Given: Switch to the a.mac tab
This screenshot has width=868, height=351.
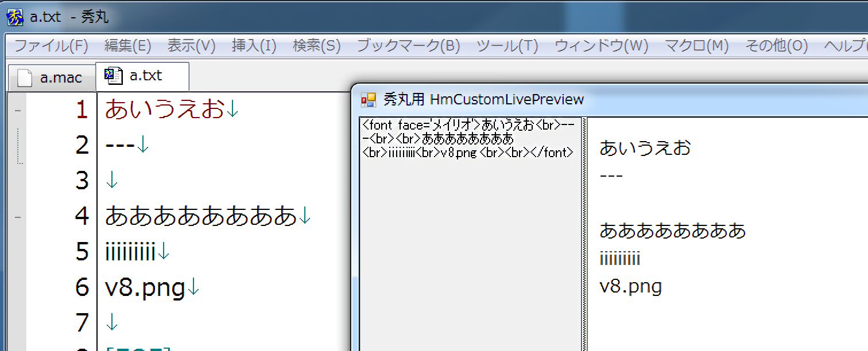Looking at the screenshot, I should [x=52, y=78].
